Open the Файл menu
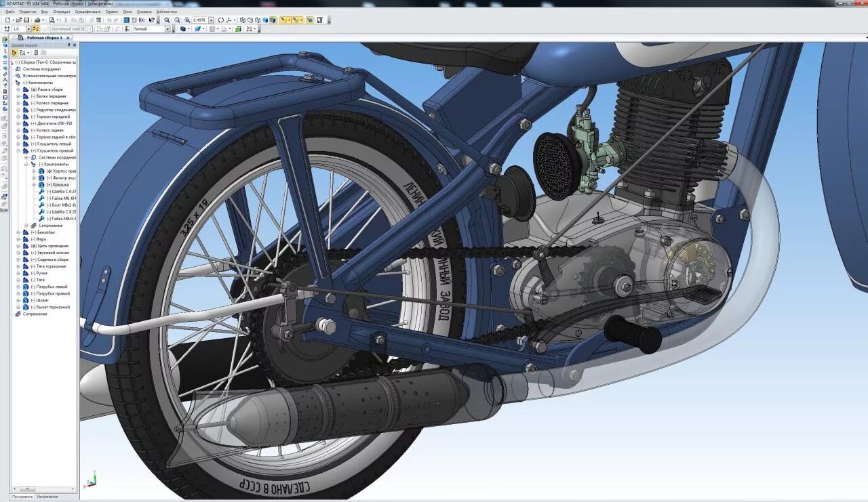Viewport: 868px width, 502px height. [x=10, y=12]
